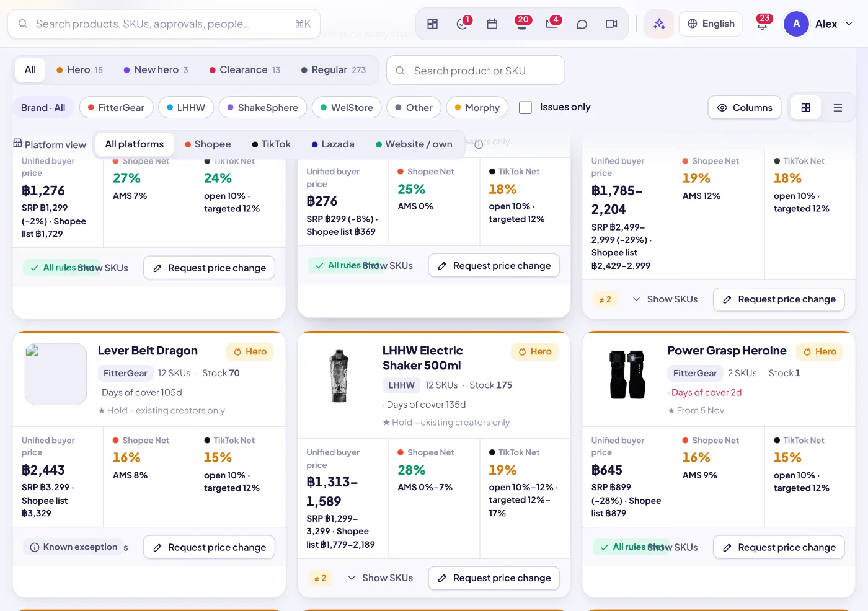Open the Alex account dropdown chevron

849,24
